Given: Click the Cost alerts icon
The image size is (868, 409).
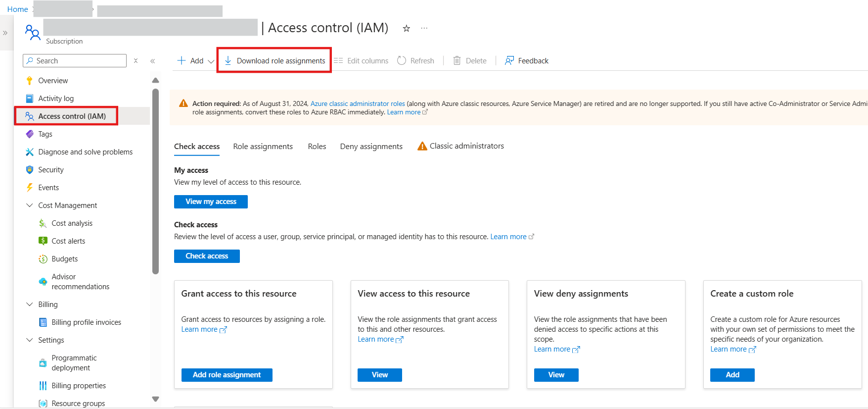Looking at the screenshot, I should (x=43, y=241).
